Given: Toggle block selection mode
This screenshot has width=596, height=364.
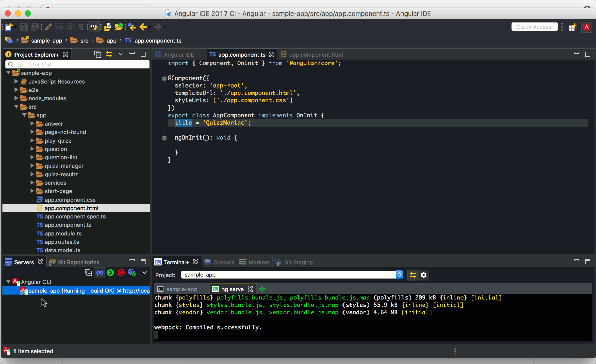Looking at the screenshot, I should click(x=70, y=27).
